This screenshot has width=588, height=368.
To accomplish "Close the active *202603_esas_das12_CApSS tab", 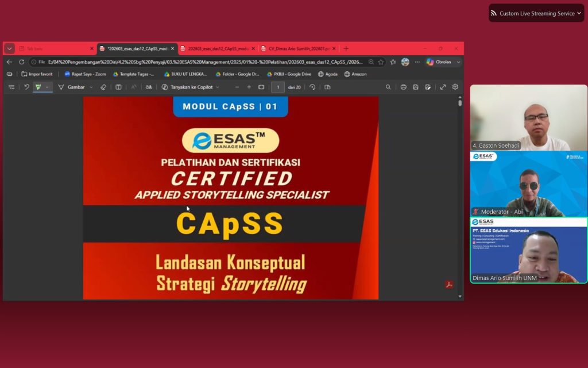I will [x=172, y=48].
